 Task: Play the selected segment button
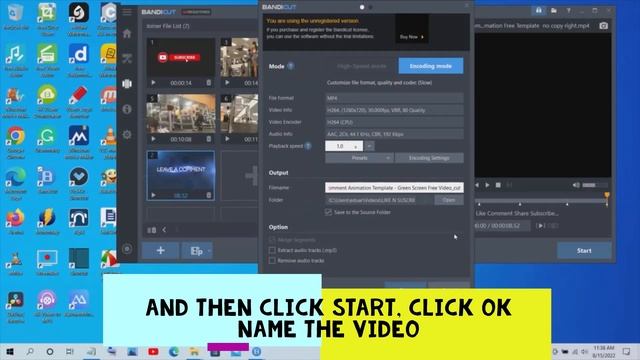pos(540,225)
